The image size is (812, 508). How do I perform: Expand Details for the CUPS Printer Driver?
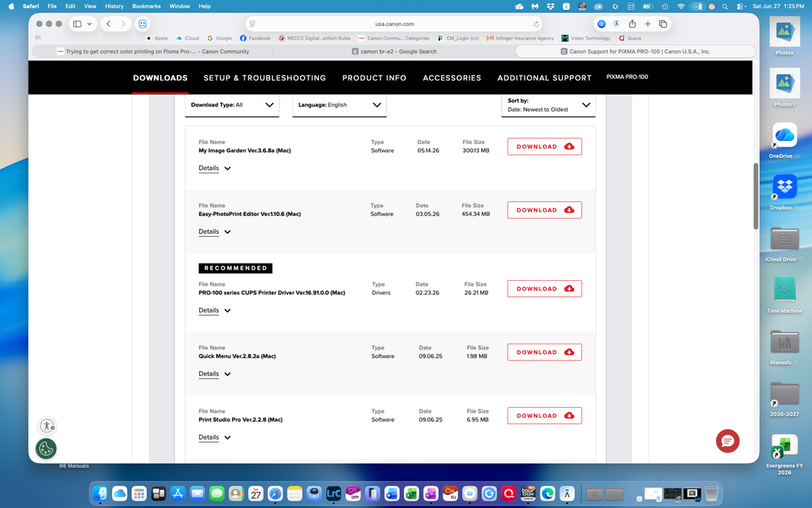[215, 310]
